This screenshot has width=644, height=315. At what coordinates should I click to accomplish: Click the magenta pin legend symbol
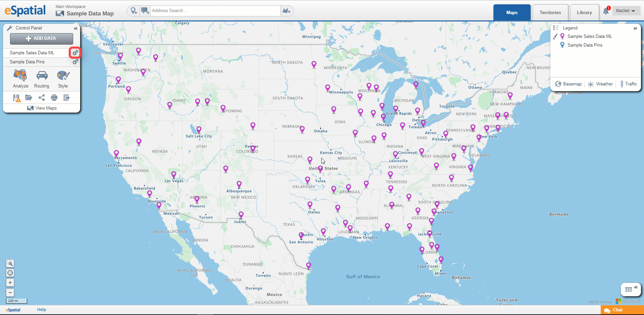click(562, 36)
